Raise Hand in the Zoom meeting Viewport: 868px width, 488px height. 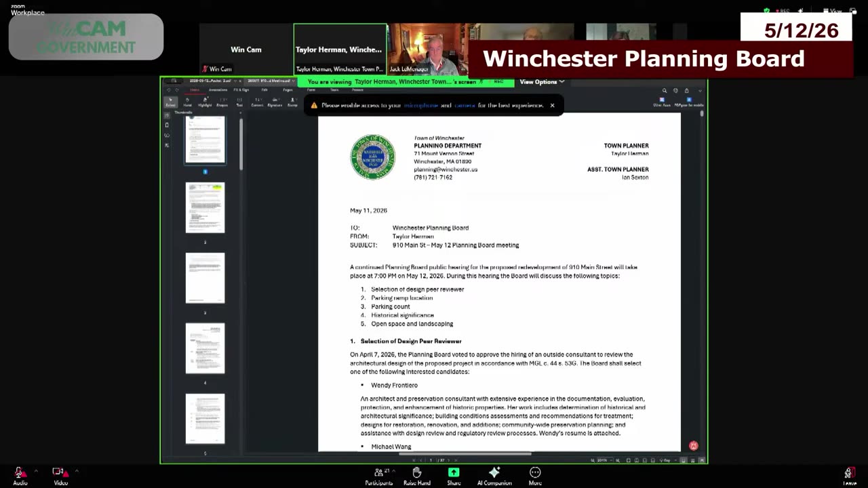pos(416,476)
